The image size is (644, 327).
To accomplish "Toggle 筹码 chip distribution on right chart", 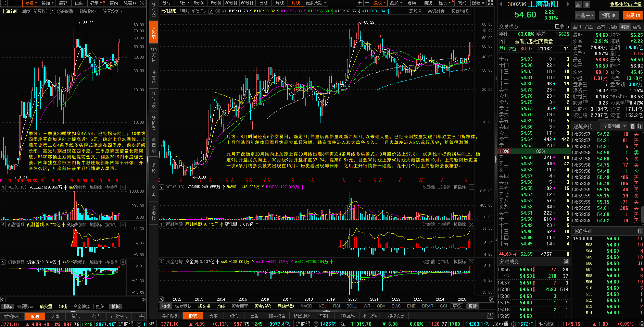I will [x=412, y=3].
